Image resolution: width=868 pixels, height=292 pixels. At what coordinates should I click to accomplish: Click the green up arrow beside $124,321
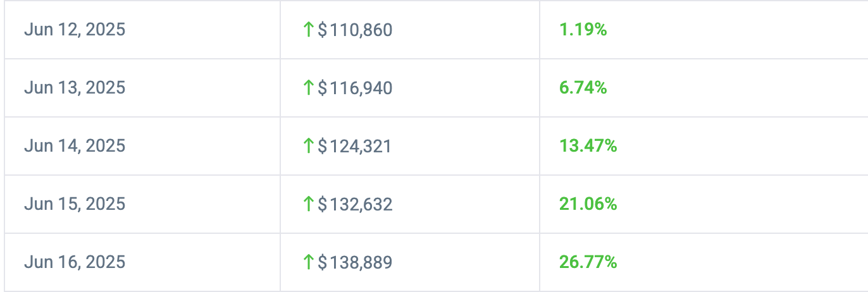tap(309, 146)
